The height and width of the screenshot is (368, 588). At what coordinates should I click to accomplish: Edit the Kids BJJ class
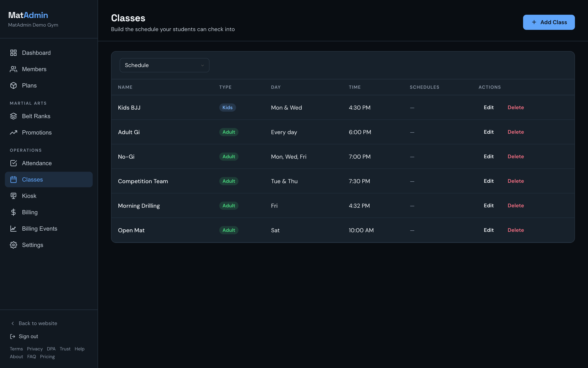488,107
